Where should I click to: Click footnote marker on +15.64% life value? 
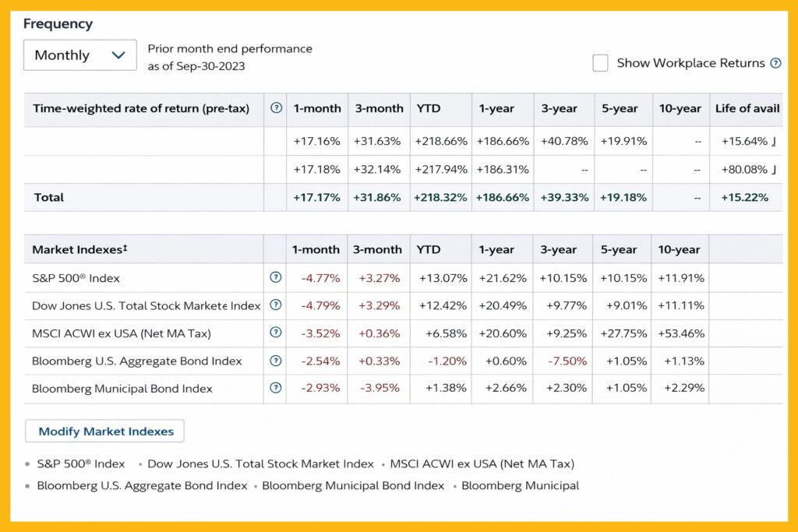pos(774,142)
